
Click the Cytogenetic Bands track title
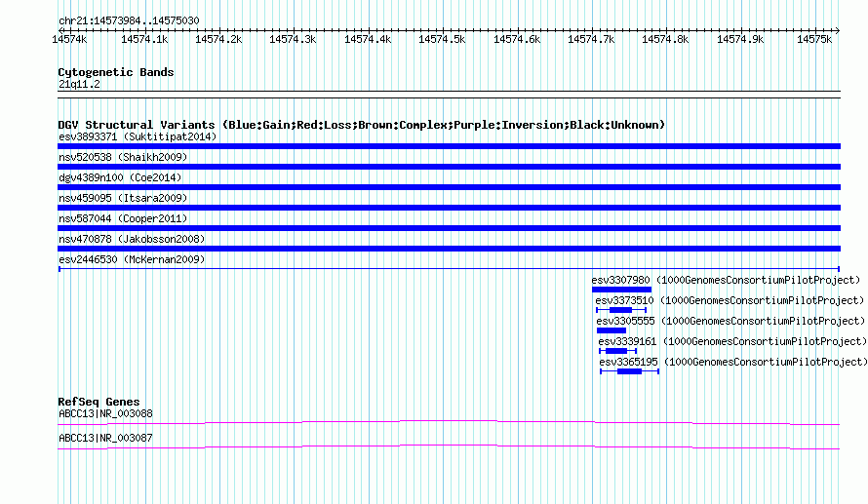[x=116, y=72]
